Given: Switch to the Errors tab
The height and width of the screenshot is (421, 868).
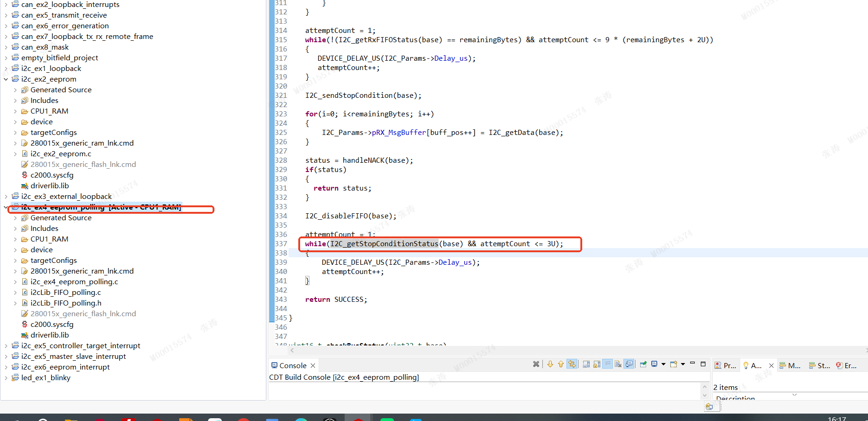Looking at the screenshot, I should point(846,365).
